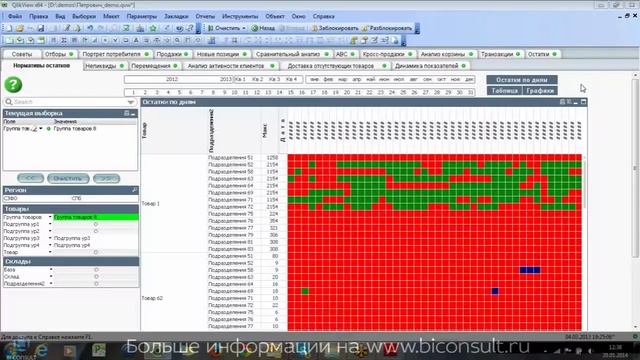The width and height of the screenshot is (640, 360).
Task: Open the media player taskbar icon
Action: coord(69,350)
